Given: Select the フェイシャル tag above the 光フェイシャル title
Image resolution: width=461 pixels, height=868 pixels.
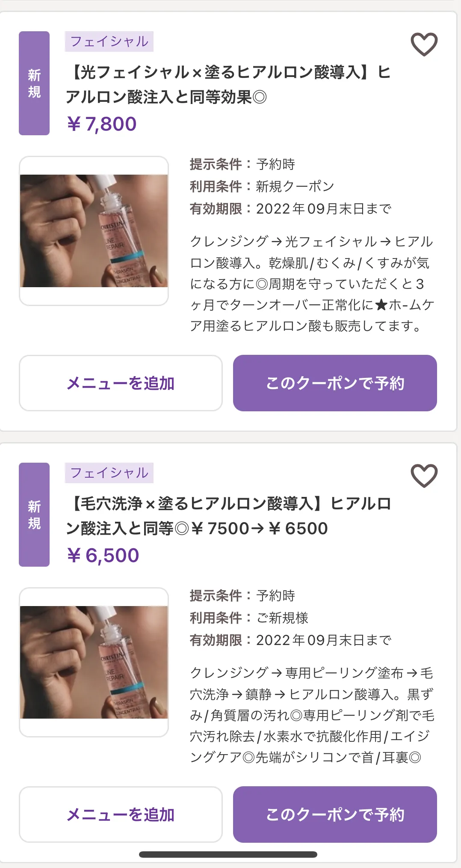Looking at the screenshot, I should click(109, 42).
